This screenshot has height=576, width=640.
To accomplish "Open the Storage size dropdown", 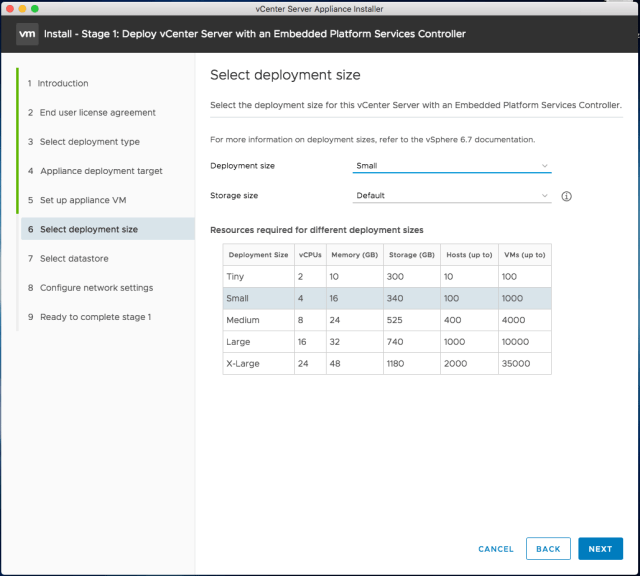I will coord(452,196).
